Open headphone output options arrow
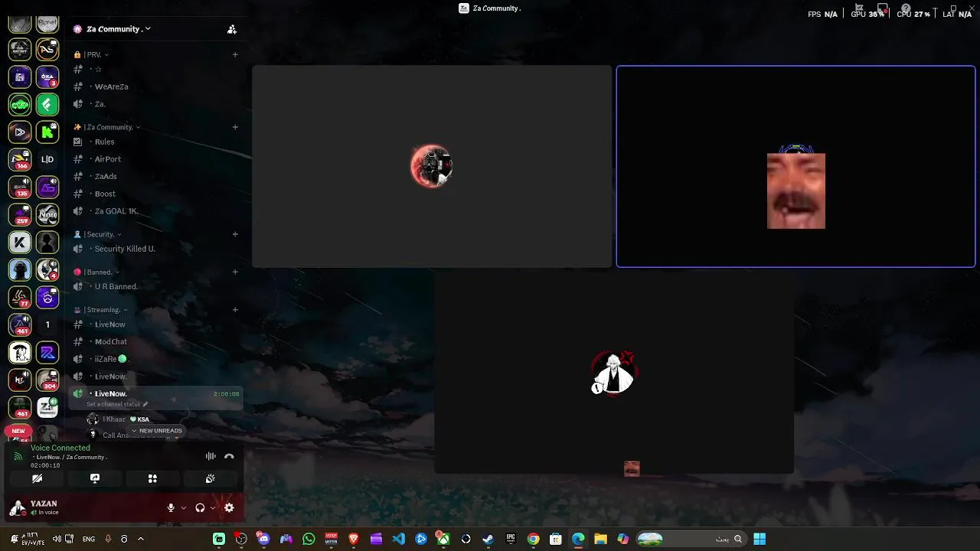Screen dimensions: 980x551 (x=212, y=507)
